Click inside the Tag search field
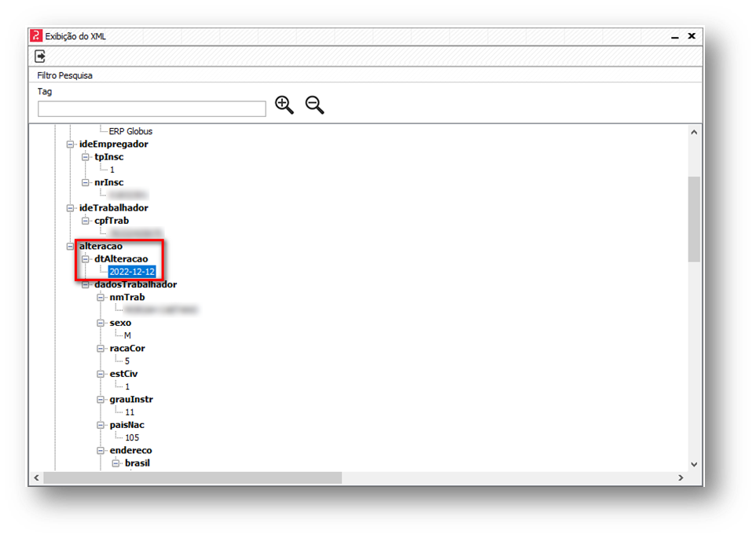 tap(152, 109)
